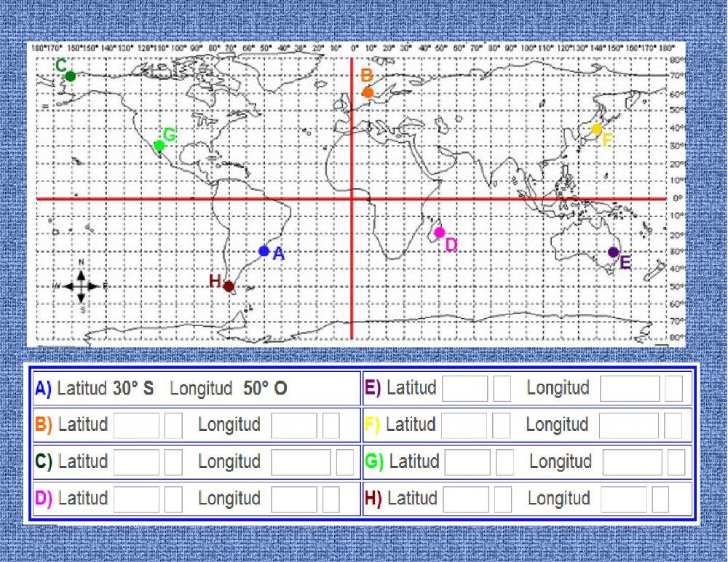Click the dark red point H marker
Image resolution: width=728 pixels, height=562 pixels.
(229, 286)
